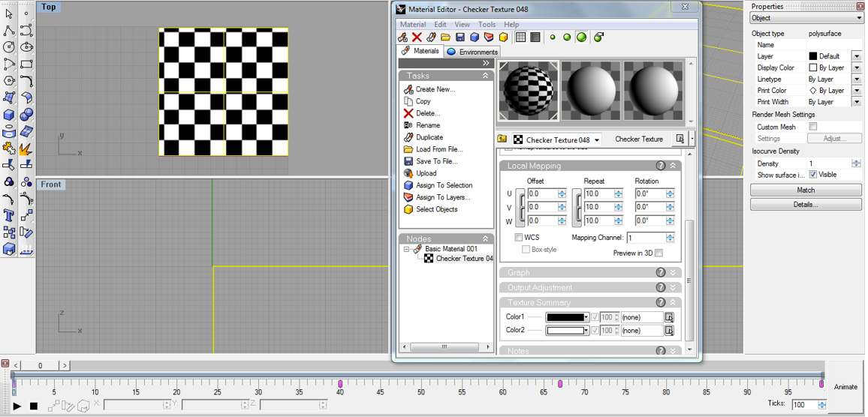Screen dimensions: 868x417
Task: Switch to the Environments tab
Action: pos(472,52)
